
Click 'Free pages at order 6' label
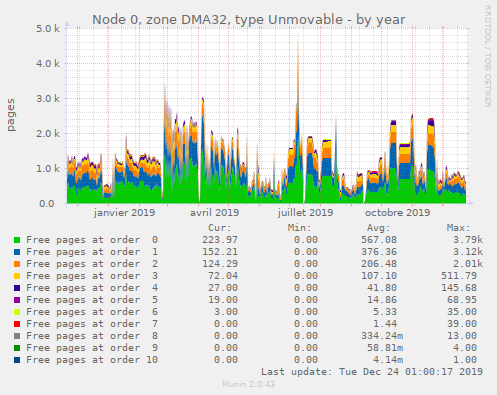click(92, 312)
